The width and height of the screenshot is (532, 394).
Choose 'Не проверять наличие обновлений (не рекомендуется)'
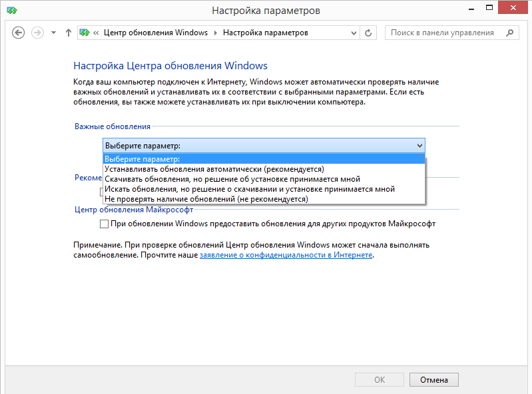click(264, 199)
